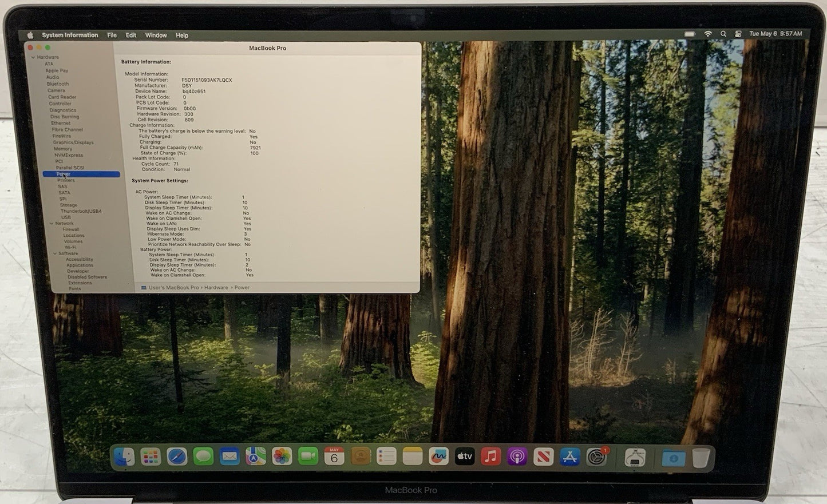Select Bluetooth in the hardware list

pos(58,84)
